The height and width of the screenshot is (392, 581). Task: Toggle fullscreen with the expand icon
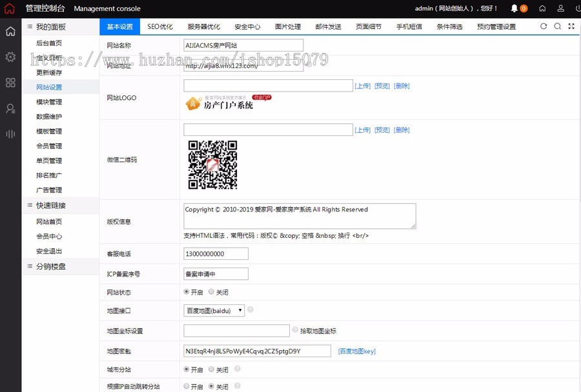[571, 26]
